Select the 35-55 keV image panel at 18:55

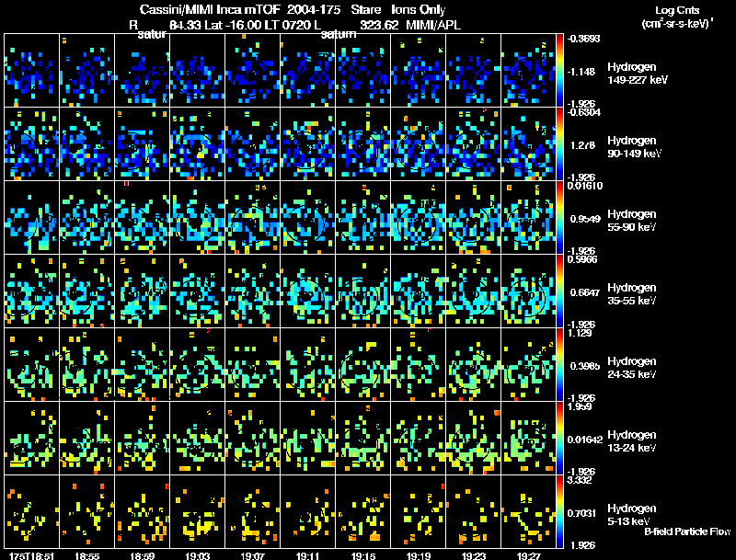point(86,291)
